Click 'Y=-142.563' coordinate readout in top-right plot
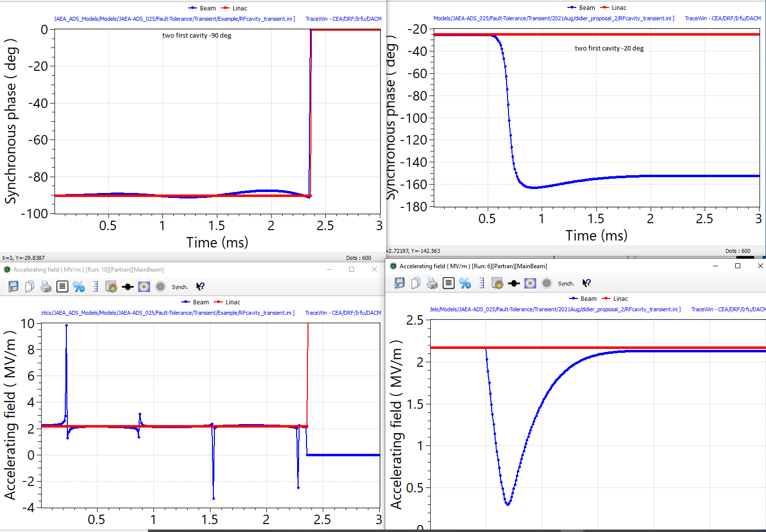This screenshot has height=532, width=766. (425, 251)
